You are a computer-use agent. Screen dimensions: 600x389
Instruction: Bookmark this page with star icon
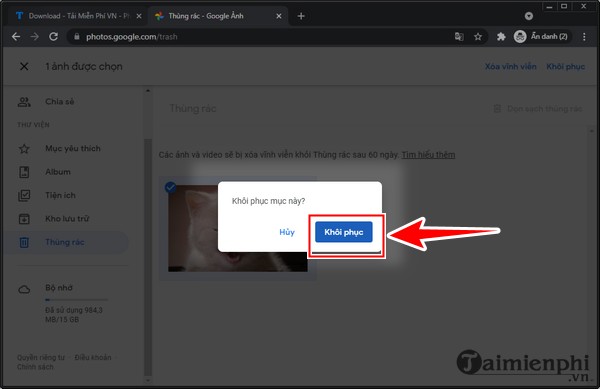(478, 37)
